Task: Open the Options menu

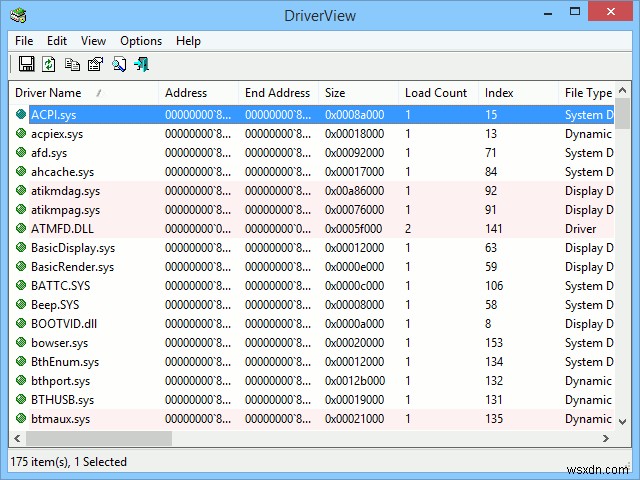Action: 141,41
